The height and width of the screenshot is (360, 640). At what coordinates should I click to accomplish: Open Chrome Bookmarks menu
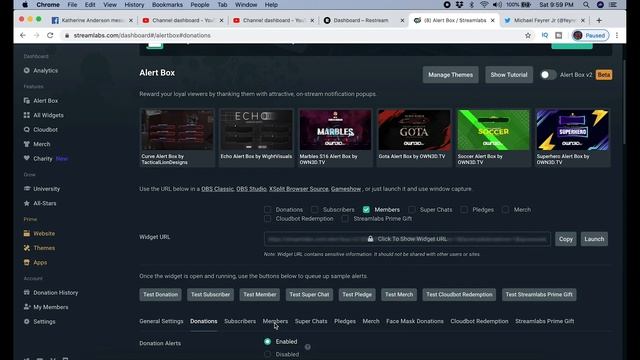[x=167, y=5]
